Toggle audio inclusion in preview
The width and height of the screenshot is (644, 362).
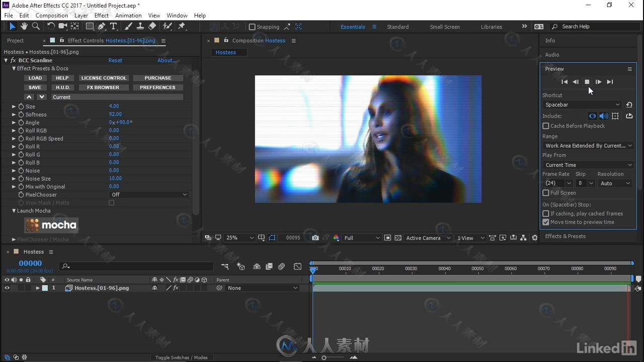(604, 116)
